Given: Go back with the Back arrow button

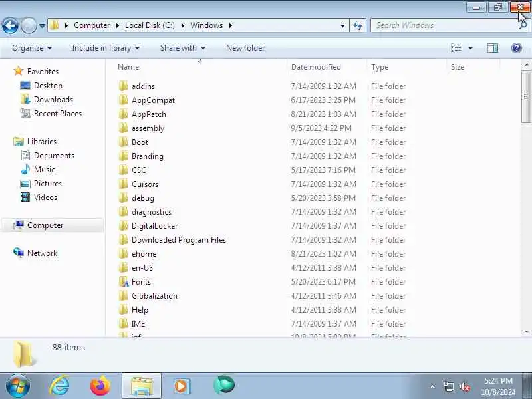Looking at the screenshot, I should pos(10,25).
